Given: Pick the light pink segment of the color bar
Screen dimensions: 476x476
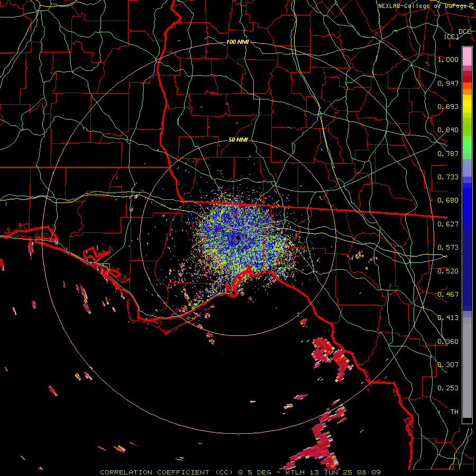Looking at the screenshot, I should pyautogui.click(x=467, y=56).
